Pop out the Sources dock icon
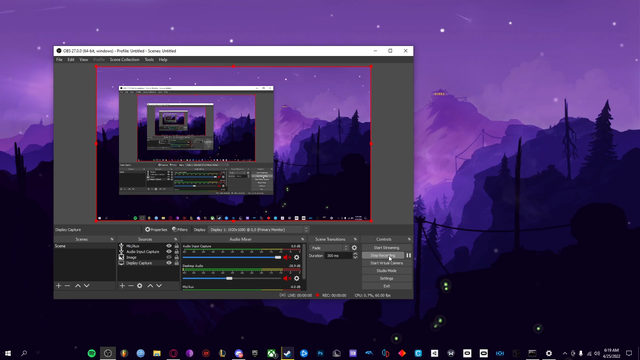The image size is (640, 360). [x=176, y=239]
